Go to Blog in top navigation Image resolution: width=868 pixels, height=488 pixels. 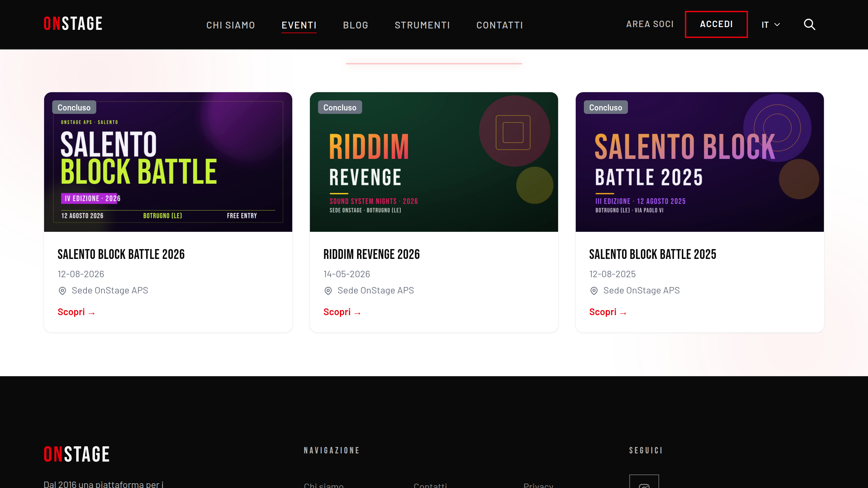(x=356, y=25)
